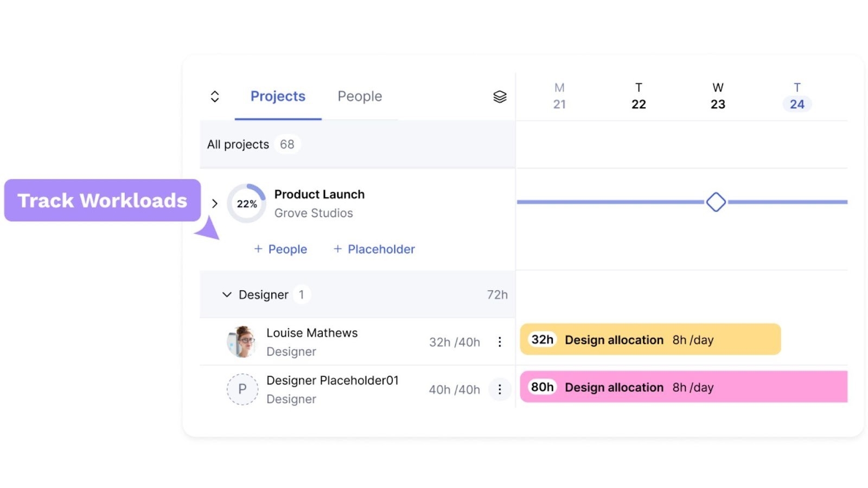Open the grouping layers icon
The image size is (868, 488).
click(500, 96)
